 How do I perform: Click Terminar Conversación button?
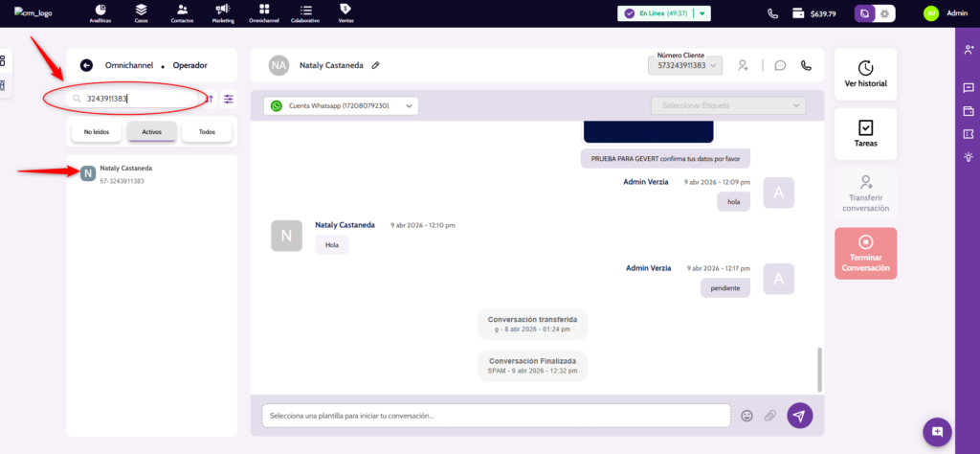click(865, 253)
